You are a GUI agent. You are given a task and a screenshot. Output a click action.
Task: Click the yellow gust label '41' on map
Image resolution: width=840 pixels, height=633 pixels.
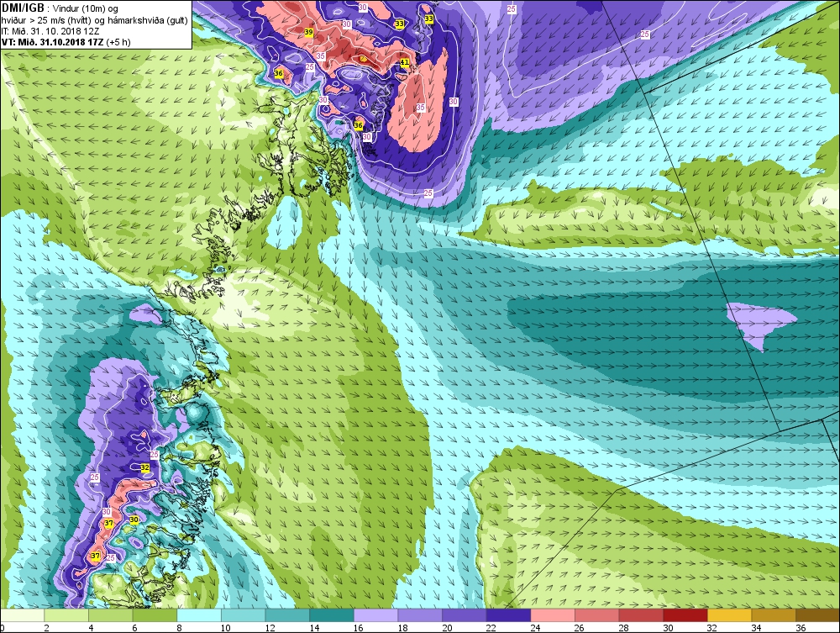click(x=405, y=63)
